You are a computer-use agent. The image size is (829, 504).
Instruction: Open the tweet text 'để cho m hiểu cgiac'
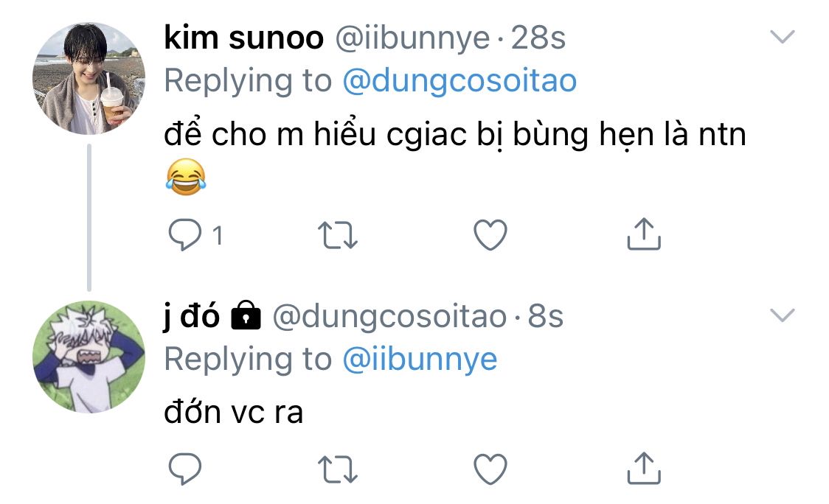pyautogui.click(x=454, y=135)
